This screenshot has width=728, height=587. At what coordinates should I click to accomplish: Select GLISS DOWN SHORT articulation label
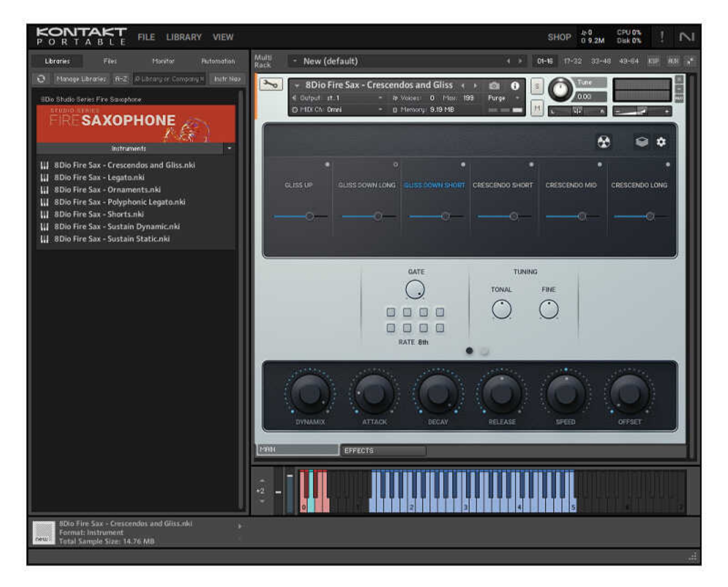434,185
